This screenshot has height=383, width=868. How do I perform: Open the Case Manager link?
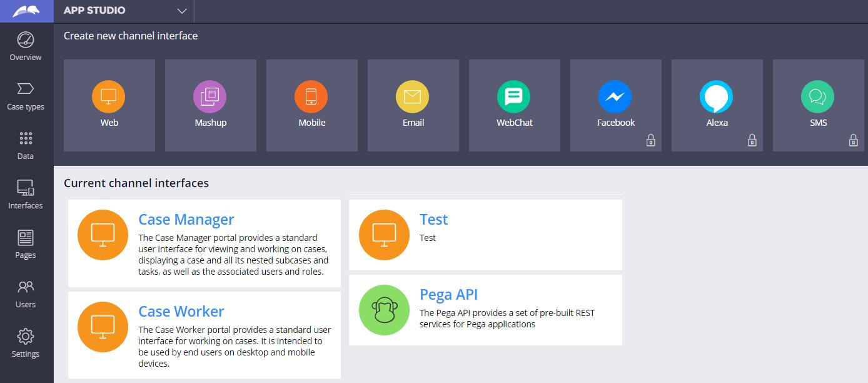pyautogui.click(x=186, y=220)
